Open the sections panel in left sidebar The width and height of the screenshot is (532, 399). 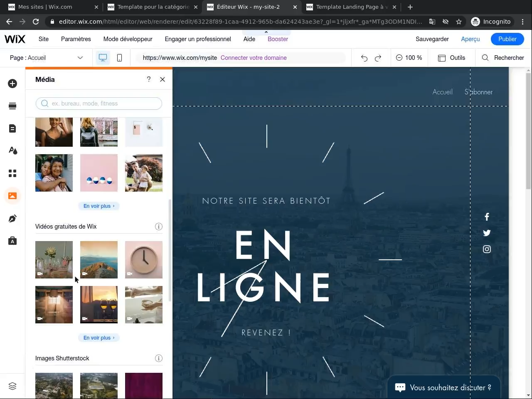click(x=12, y=106)
